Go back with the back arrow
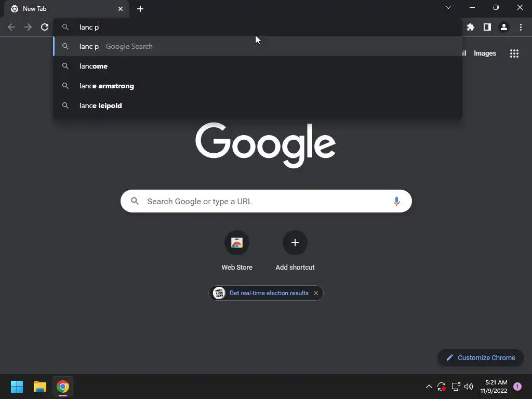 click(11, 27)
